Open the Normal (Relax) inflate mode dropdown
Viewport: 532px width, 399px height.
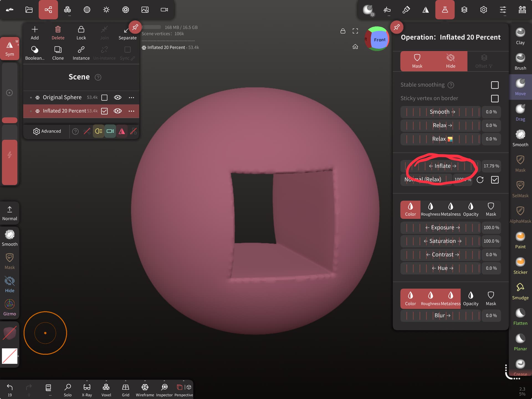pos(426,180)
